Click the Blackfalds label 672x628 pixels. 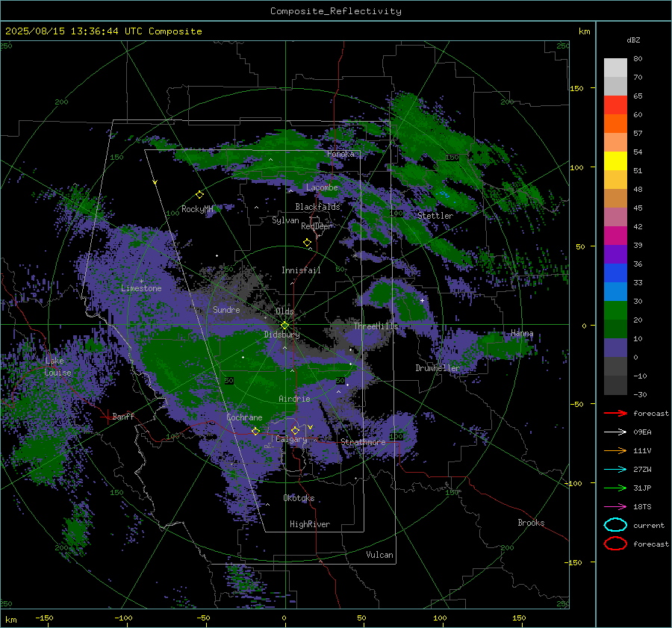[317, 207]
